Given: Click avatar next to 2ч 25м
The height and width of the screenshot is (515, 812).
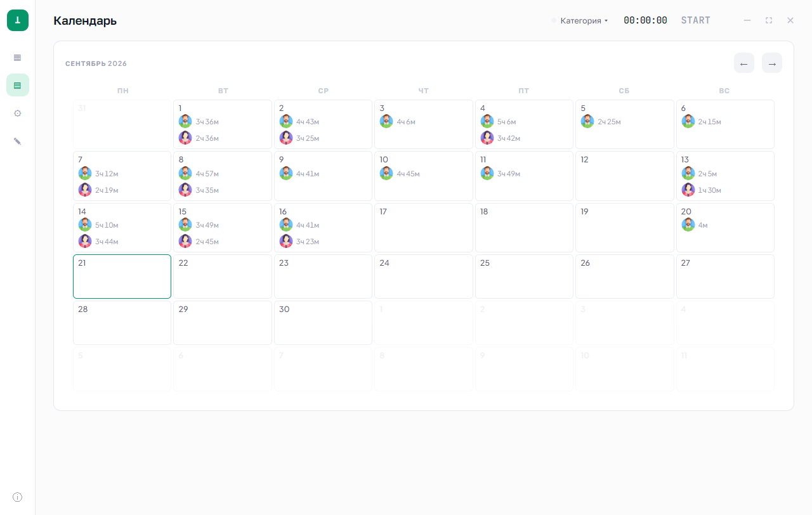Looking at the screenshot, I should pyautogui.click(x=587, y=121).
